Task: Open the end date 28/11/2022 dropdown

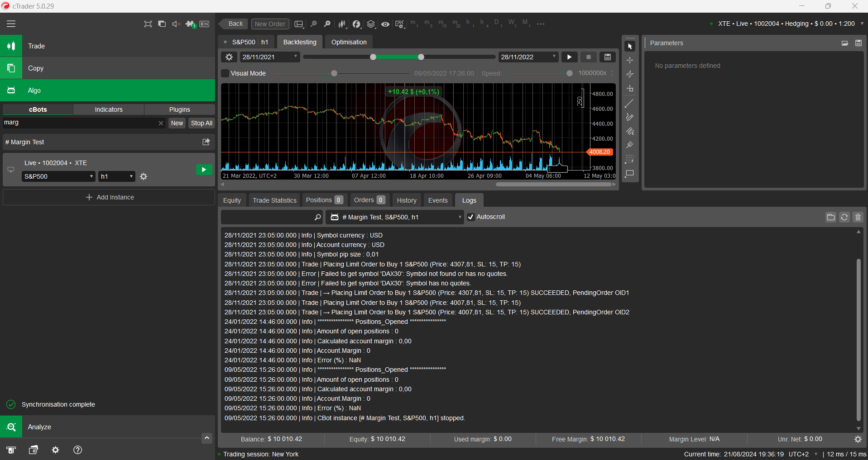Action: pos(528,57)
